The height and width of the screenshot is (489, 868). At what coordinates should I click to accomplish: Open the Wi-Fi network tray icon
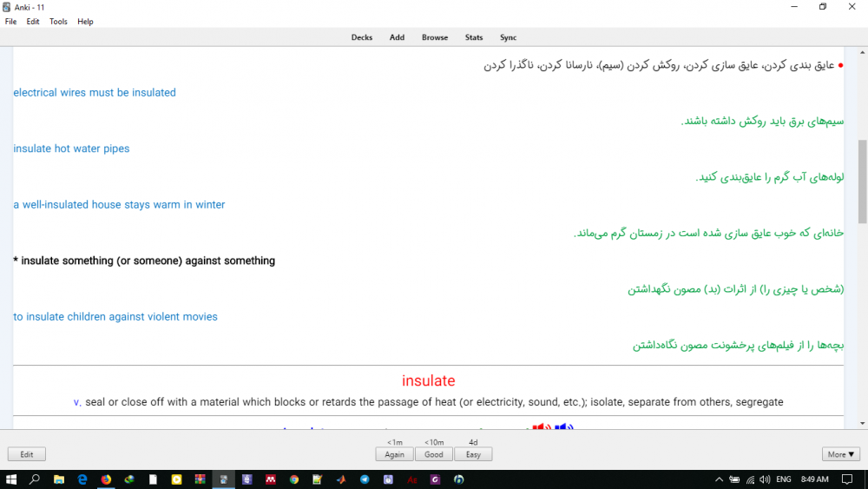750,479
